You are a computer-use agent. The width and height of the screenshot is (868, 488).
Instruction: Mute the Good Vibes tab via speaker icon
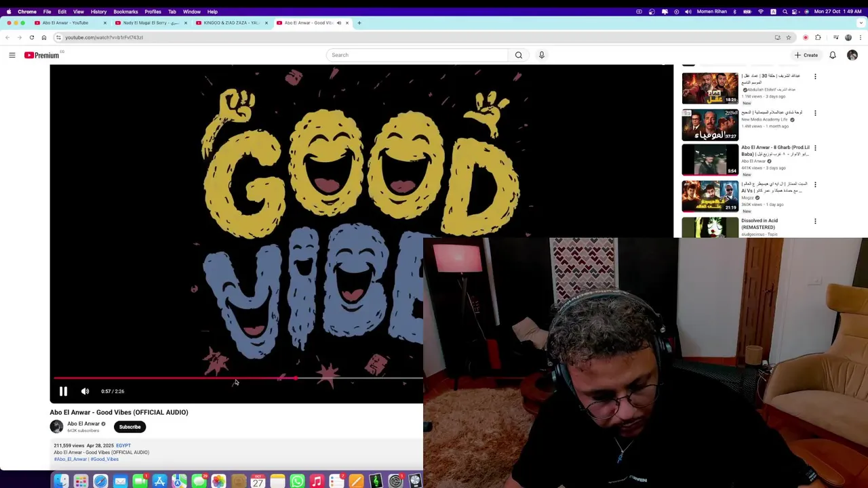point(338,23)
